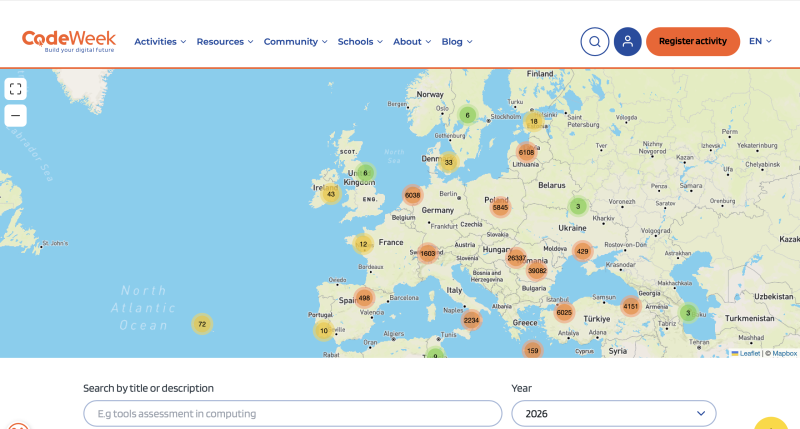Screen dimensions: 800x429
Task: Open the user profile icon
Action: 628,42
